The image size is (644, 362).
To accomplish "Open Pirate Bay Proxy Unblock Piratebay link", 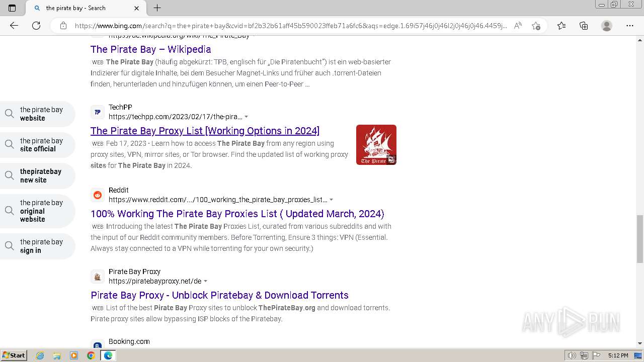I will coord(219,295).
